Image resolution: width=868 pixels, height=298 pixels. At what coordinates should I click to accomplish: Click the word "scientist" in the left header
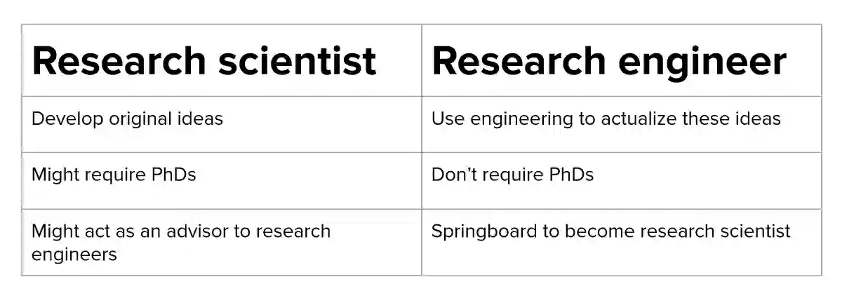point(297,62)
